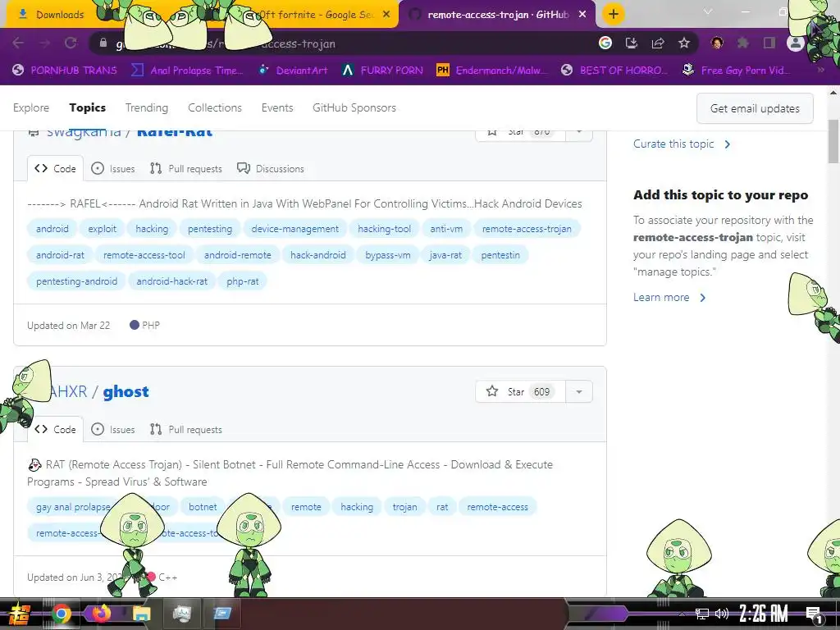Open Issues on the ghost card
The height and width of the screenshot is (630, 840).
pyautogui.click(x=113, y=430)
